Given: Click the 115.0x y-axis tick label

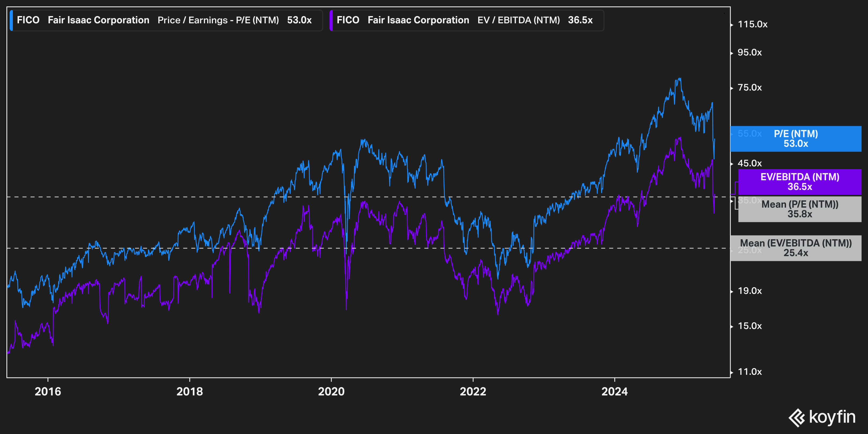Looking at the screenshot, I should tap(753, 25).
